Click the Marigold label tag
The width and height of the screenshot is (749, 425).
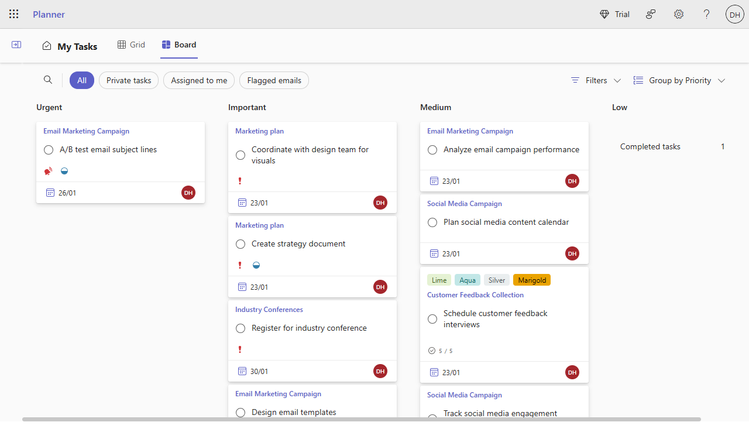tap(532, 280)
